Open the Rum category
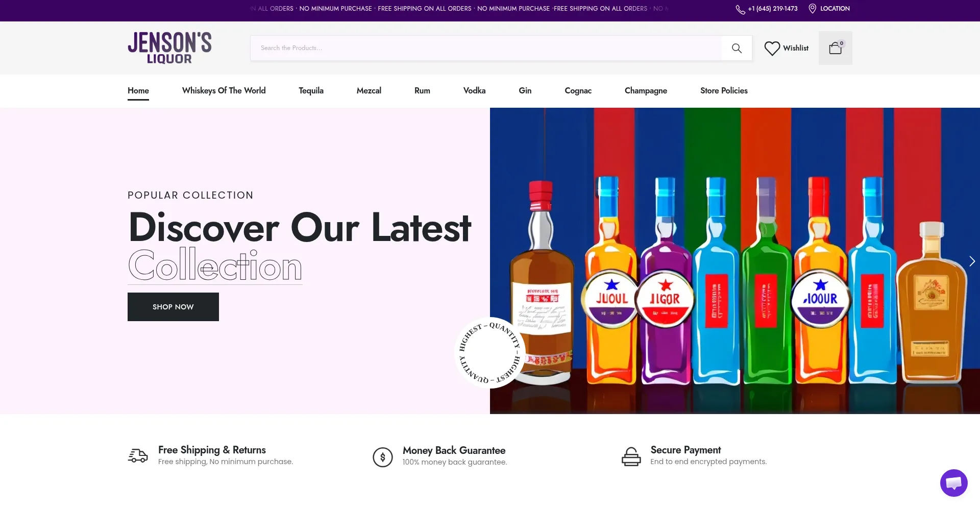Screen dimensions: 980x507 click(422, 90)
